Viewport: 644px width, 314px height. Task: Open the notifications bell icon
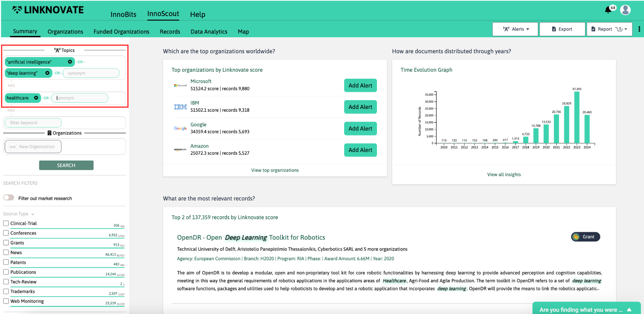pos(608,10)
